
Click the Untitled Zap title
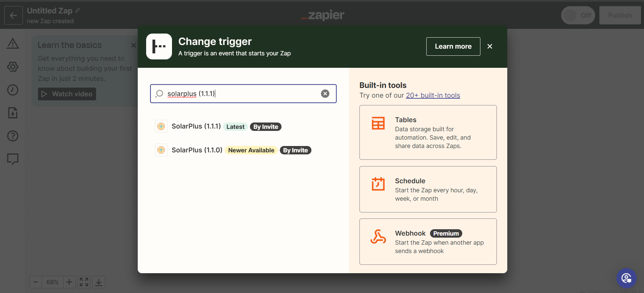(50, 11)
